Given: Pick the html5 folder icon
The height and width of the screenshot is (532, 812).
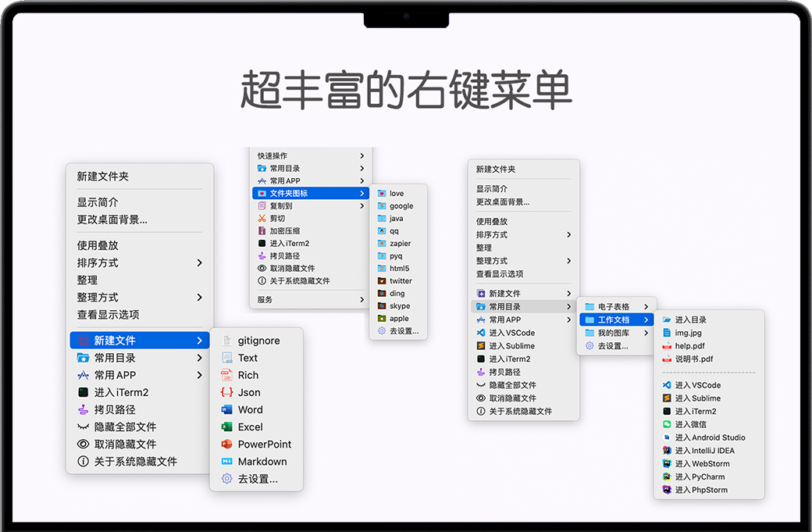Looking at the screenshot, I should (382, 268).
